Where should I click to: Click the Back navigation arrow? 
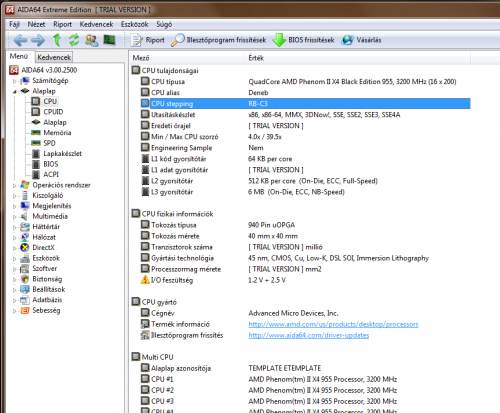pos(20,40)
